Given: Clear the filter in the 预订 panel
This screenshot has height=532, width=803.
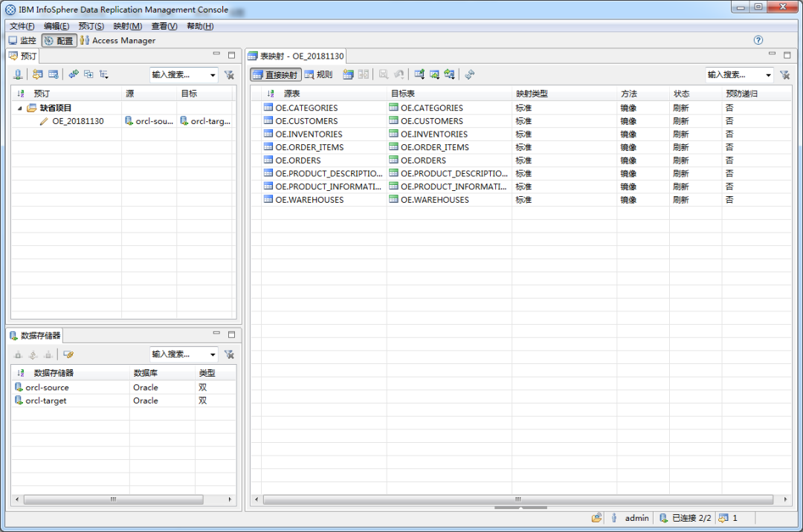Looking at the screenshot, I should click(x=229, y=75).
